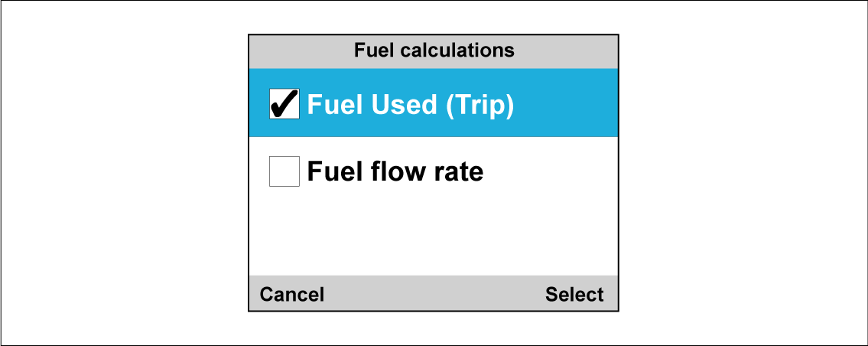Click the word "Trip" in the highlighted row

pos(480,105)
